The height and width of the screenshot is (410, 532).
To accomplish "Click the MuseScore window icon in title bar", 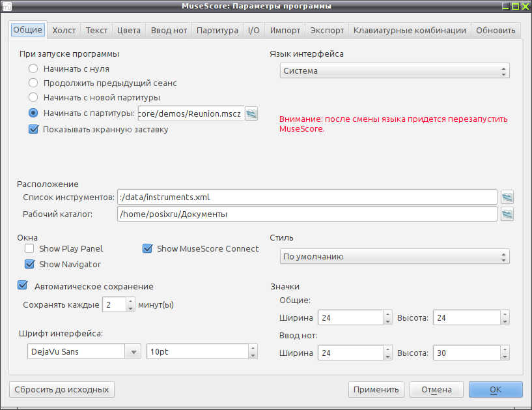I will pos(7,6).
